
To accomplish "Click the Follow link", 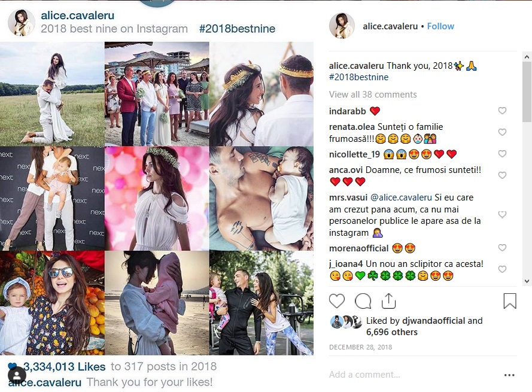I will 440,26.
